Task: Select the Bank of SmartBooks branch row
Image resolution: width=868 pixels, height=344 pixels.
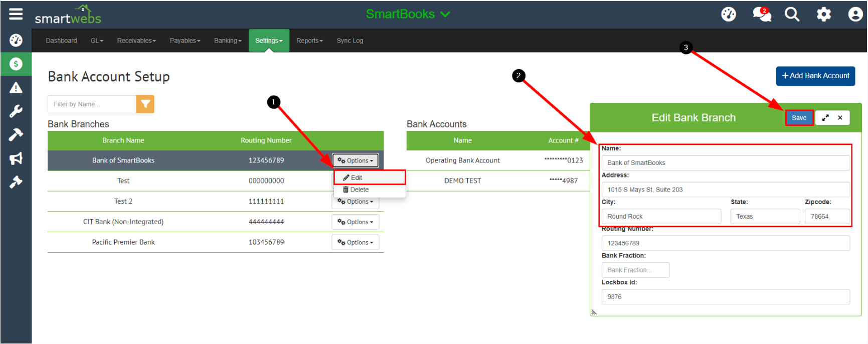Action: click(216, 160)
